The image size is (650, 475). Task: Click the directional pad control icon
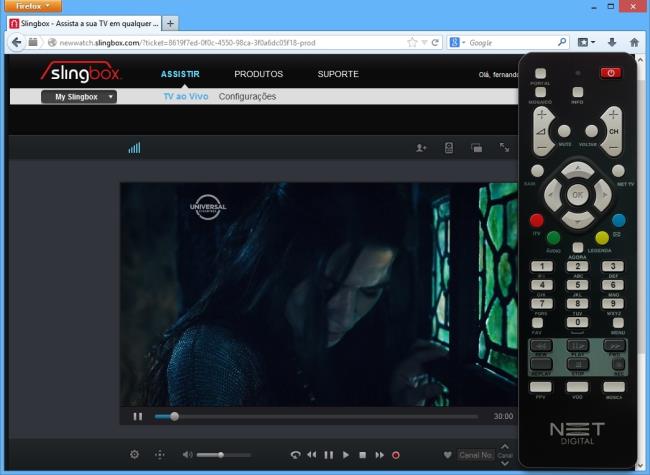pyautogui.click(x=160, y=455)
